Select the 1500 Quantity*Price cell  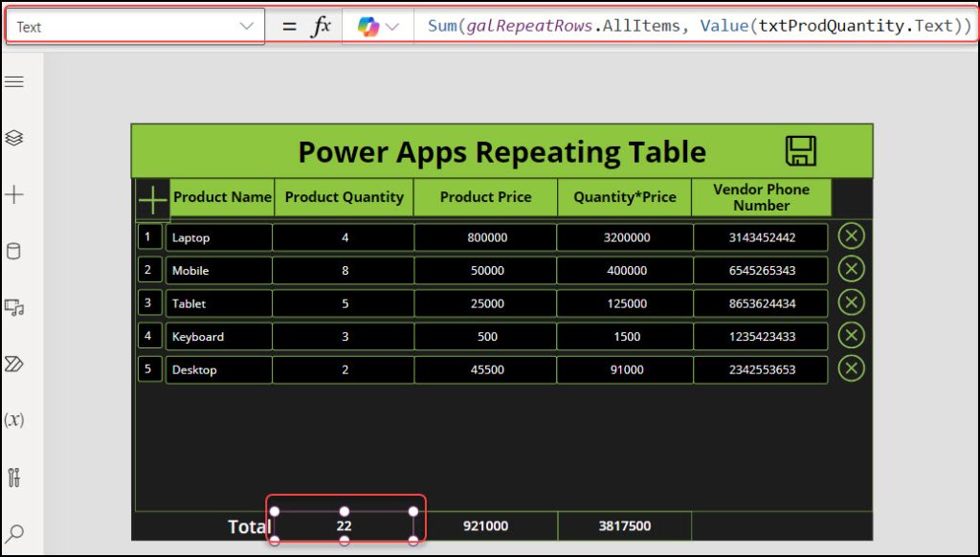pyautogui.click(x=625, y=336)
